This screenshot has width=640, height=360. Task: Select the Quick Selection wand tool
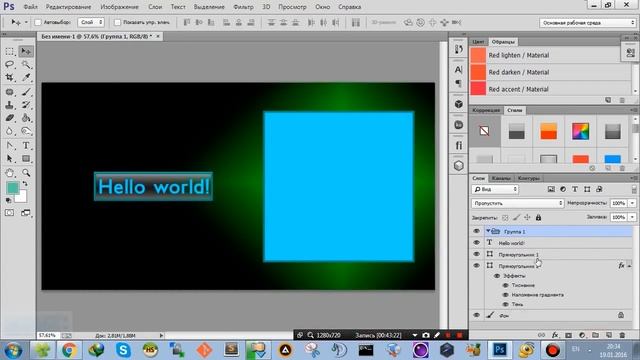pos(26,64)
